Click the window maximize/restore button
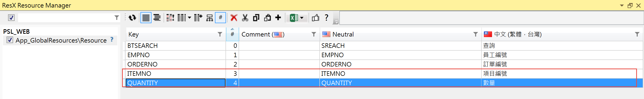This screenshot has width=644, height=99. click(x=630, y=6)
